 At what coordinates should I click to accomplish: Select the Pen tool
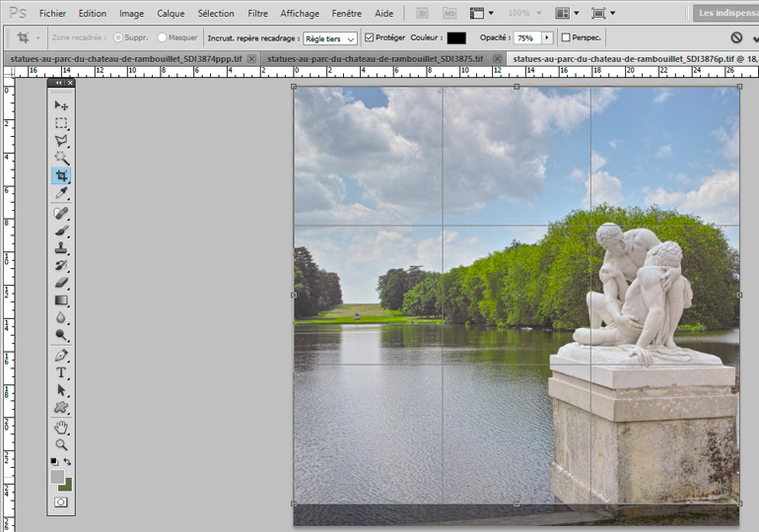tap(61, 356)
